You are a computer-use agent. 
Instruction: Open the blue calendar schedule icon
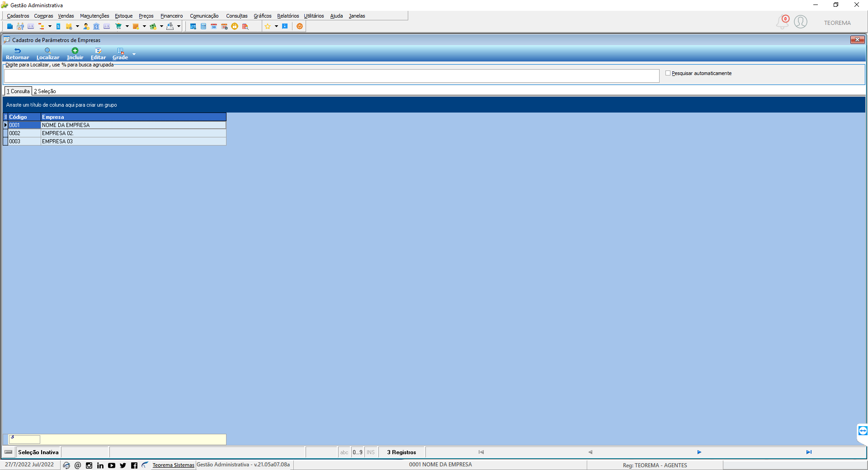click(193, 26)
